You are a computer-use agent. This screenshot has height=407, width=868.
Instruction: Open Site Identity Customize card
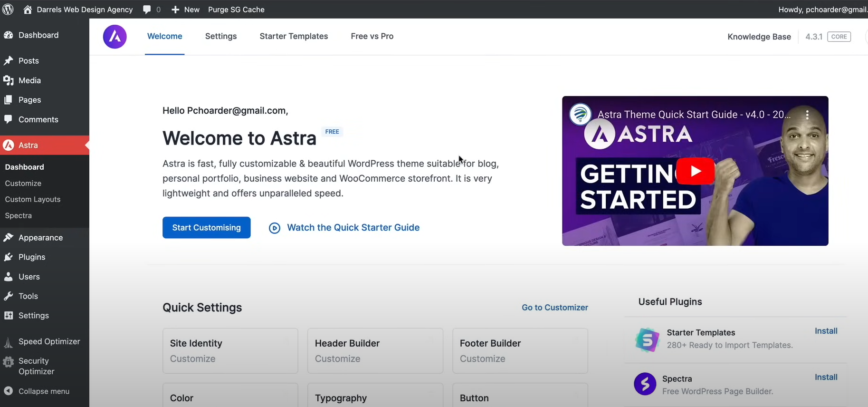pyautogui.click(x=230, y=351)
